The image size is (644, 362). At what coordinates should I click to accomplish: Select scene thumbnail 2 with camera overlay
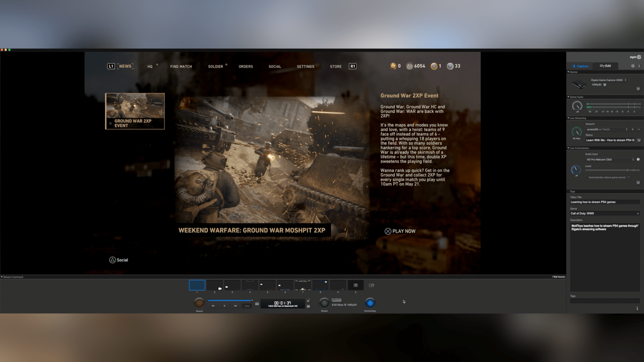[x=215, y=285]
